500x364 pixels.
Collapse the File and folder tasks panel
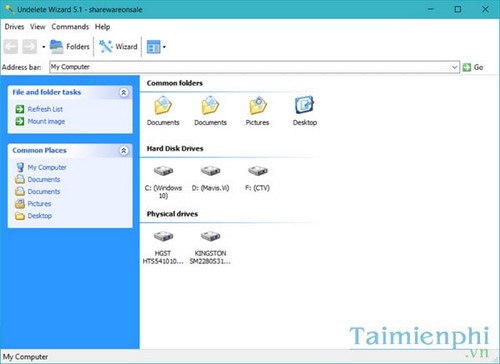(124, 92)
